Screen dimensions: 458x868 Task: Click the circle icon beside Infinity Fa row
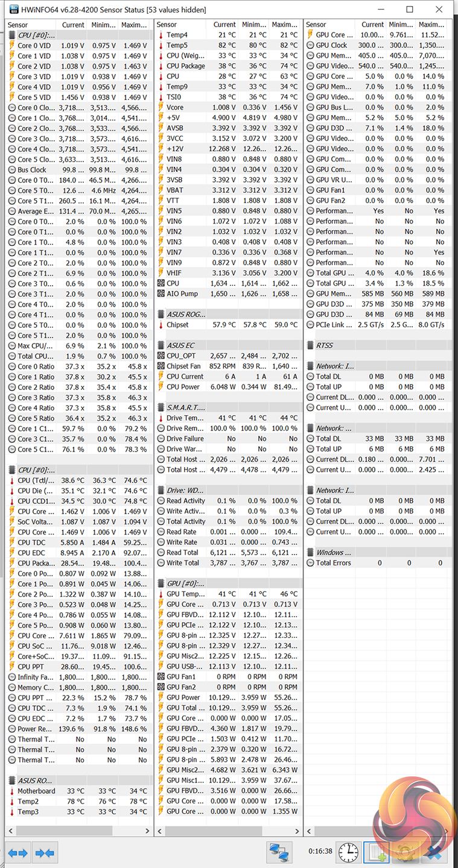click(12, 677)
